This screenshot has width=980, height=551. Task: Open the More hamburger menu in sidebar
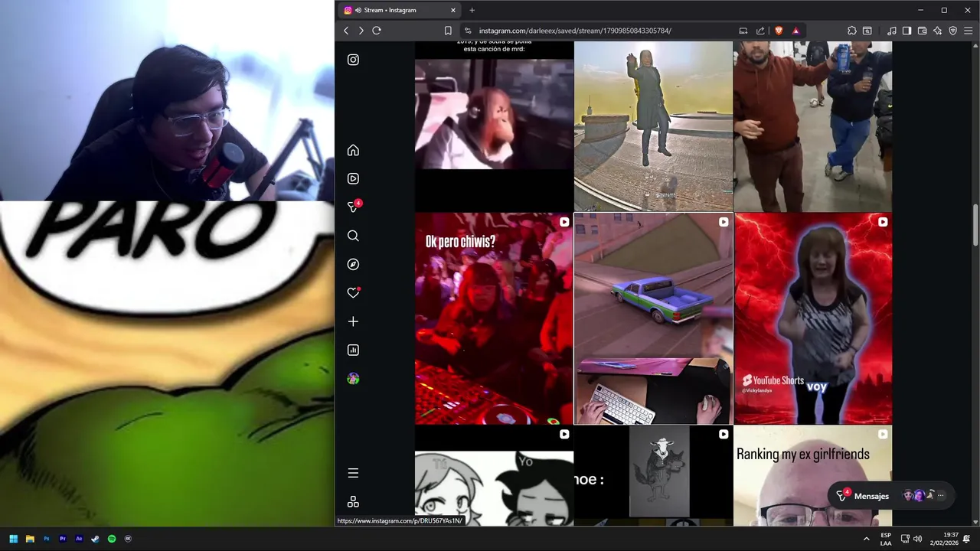pos(353,473)
